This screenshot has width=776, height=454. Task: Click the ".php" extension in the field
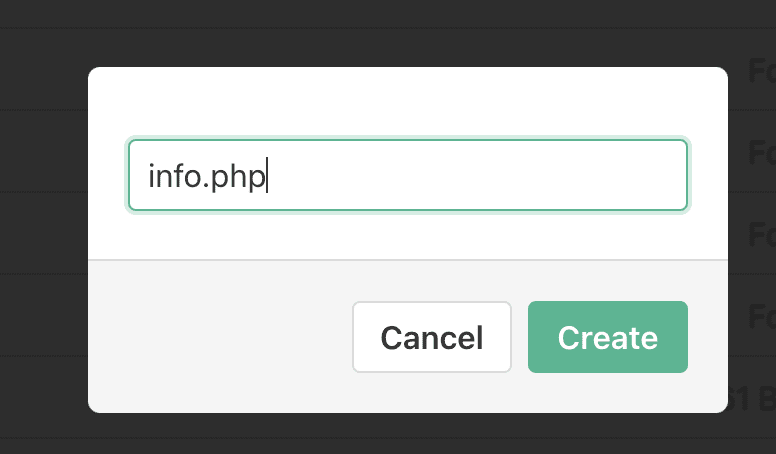pos(237,176)
